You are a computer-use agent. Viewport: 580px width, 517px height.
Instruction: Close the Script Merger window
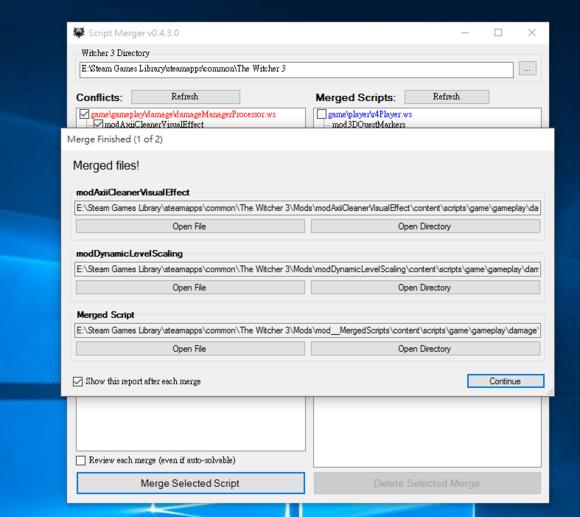coord(532,33)
